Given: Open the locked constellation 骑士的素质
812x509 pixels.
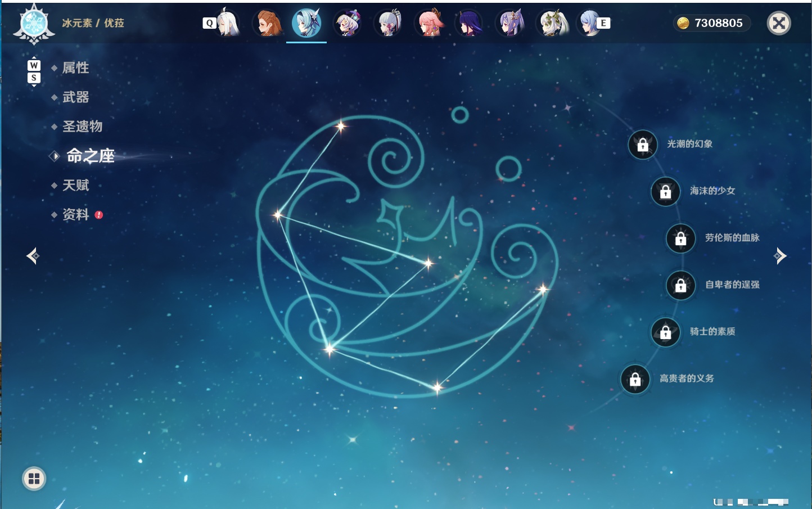Looking at the screenshot, I should (665, 332).
